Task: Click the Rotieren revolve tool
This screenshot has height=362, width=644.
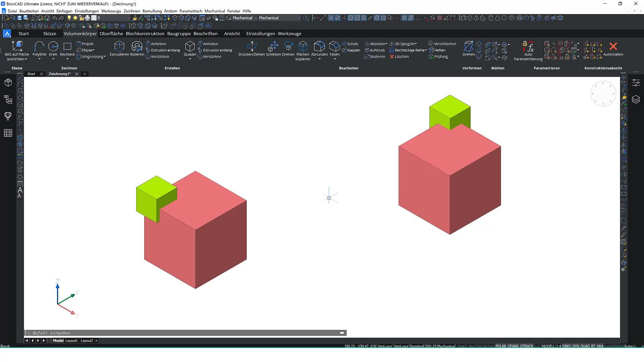Action: [137, 48]
